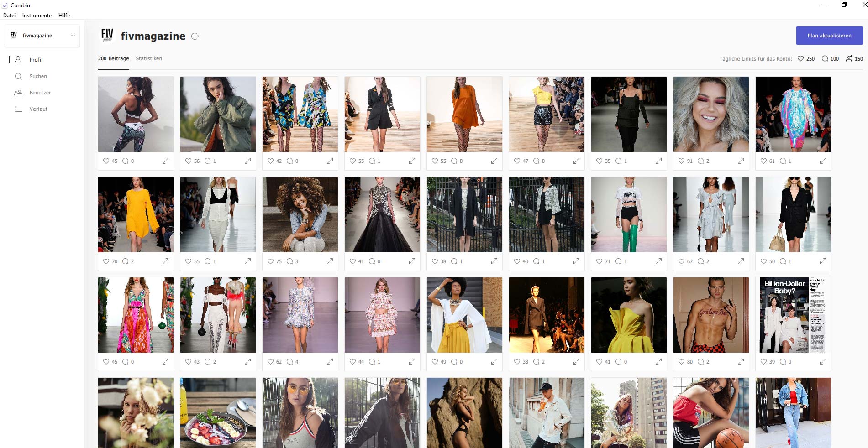Refresh the fivmagazine profile
Viewport: 868px width, 448px height.
[195, 36]
